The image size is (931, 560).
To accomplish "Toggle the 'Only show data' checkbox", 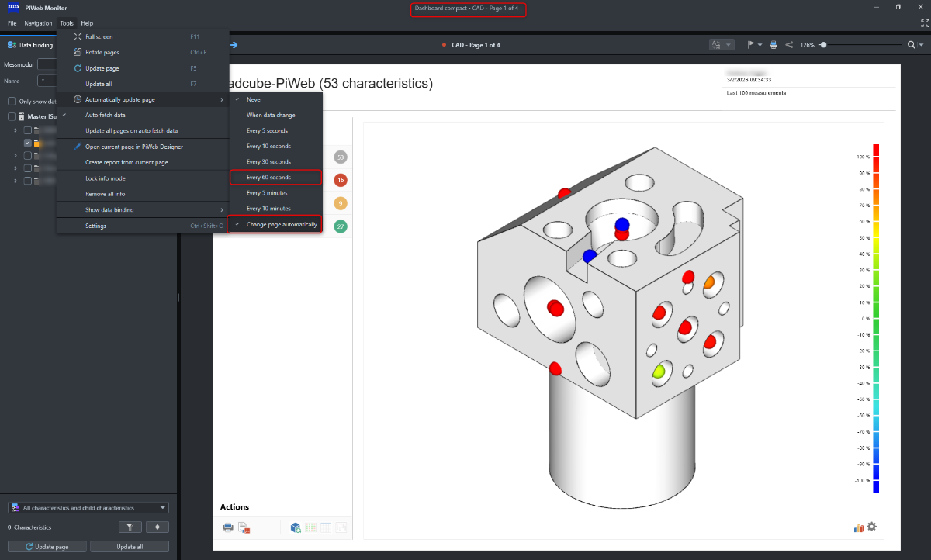I will (x=12, y=102).
